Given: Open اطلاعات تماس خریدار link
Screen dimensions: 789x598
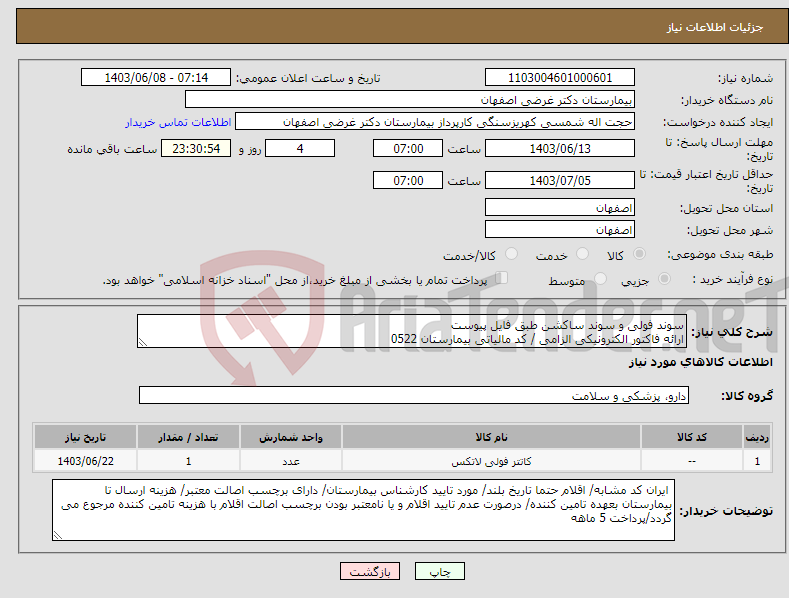Looking at the screenshot, I should pos(178,122).
